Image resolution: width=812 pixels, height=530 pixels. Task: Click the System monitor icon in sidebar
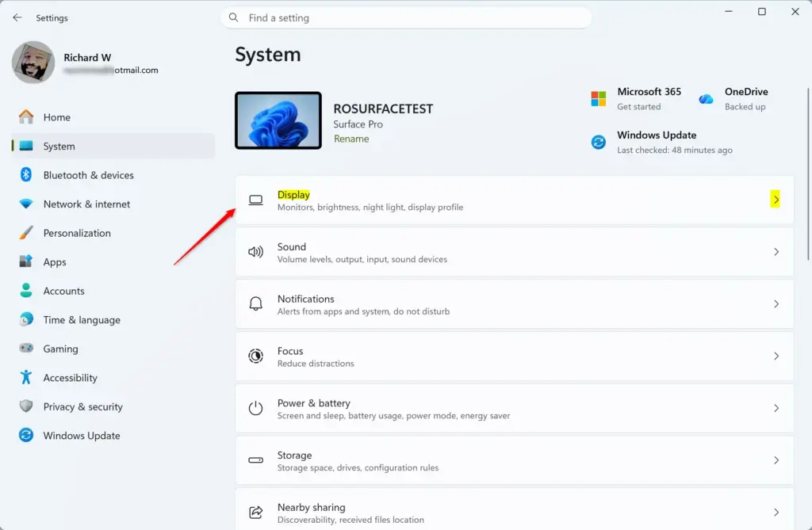[26, 146]
